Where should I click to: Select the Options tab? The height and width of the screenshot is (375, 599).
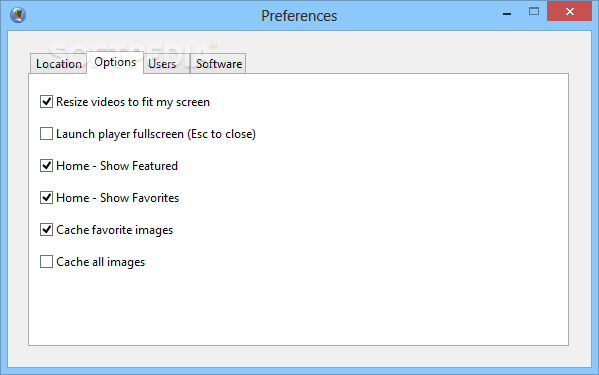(x=115, y=62)
